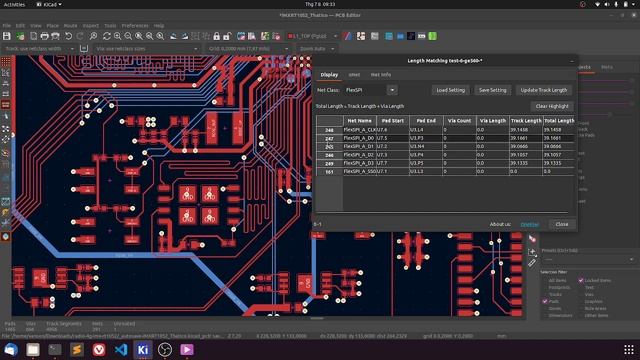640x360 pixels.
Task: Run the Design Rules Checker icon
Action: point(276,36)
